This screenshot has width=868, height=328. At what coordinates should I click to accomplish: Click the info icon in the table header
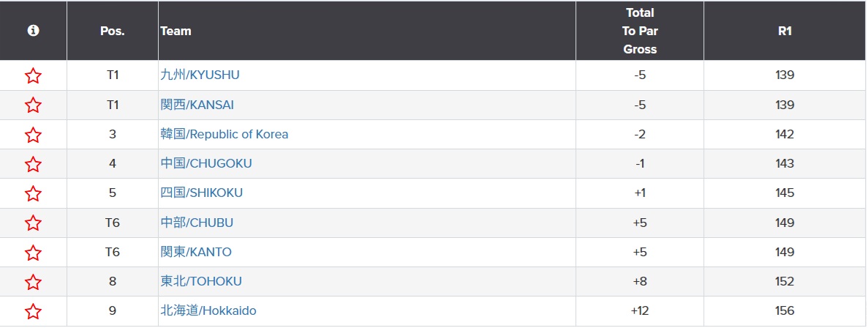coord(33,31)
